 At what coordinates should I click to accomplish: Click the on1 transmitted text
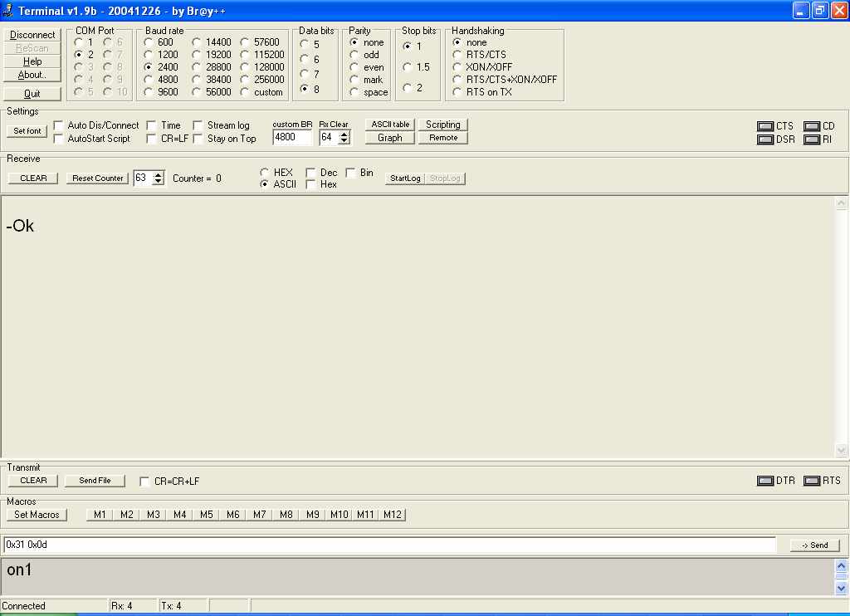(20, 570)
